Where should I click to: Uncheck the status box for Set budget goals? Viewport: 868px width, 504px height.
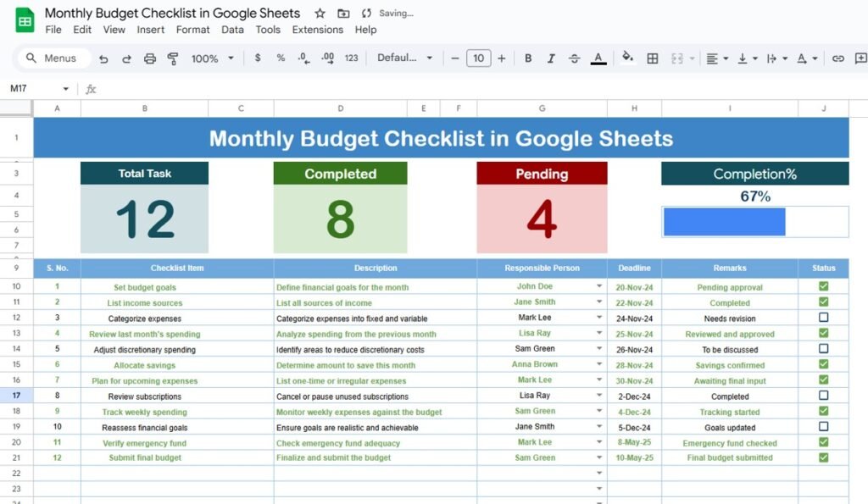[823, 286]
